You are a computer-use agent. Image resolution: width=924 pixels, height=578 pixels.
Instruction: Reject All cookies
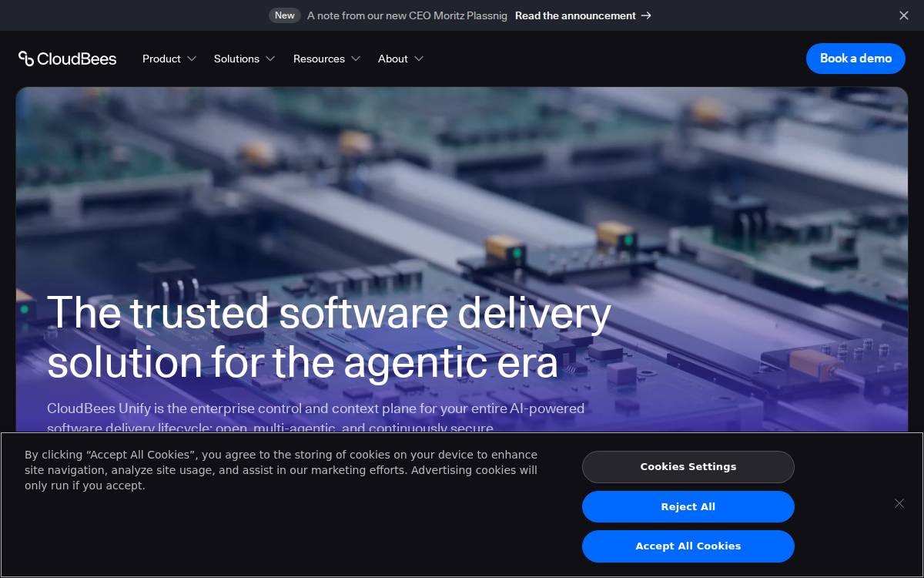coord(688,507)
